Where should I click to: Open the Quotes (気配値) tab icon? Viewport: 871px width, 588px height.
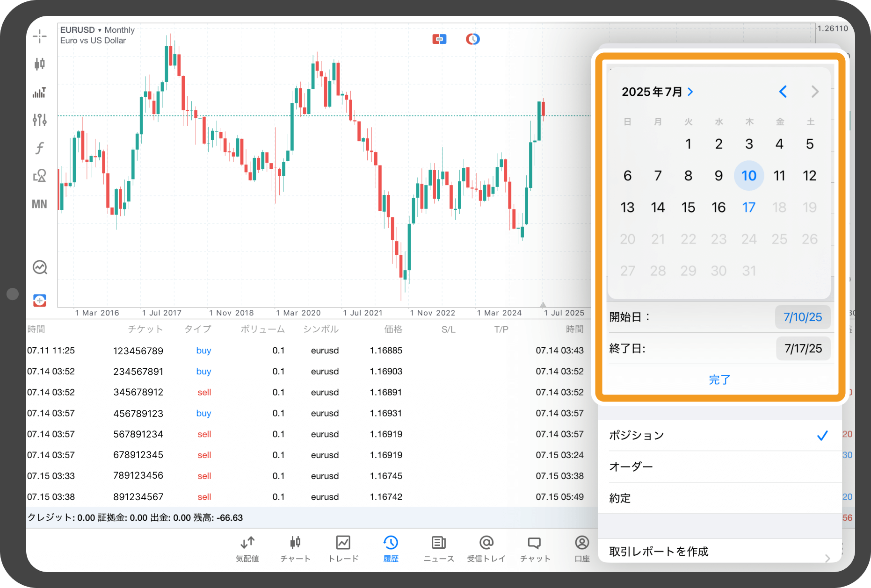click(x=247, y=548)
